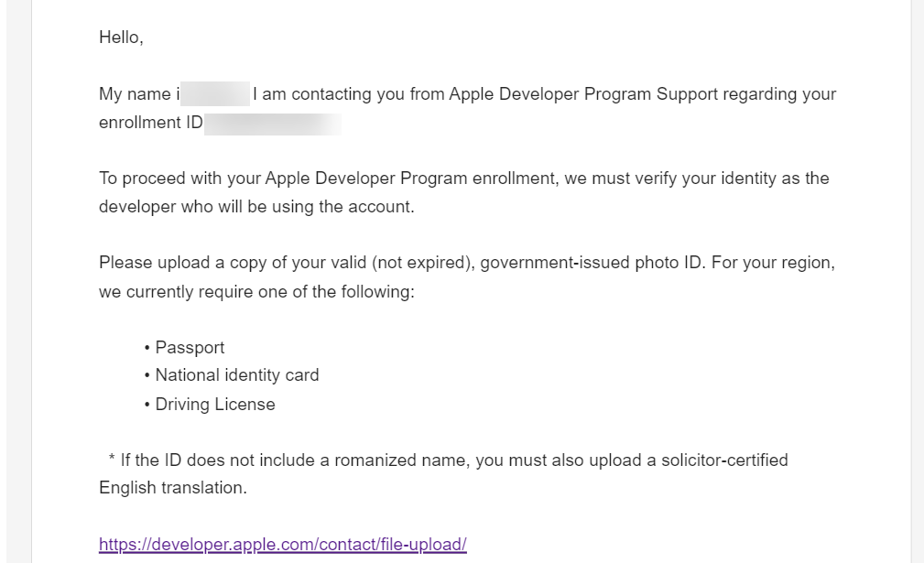The height and width of the screenshot is (563, 924).
Task: Click the blurred name after "My name"
Action: (215, 94)
